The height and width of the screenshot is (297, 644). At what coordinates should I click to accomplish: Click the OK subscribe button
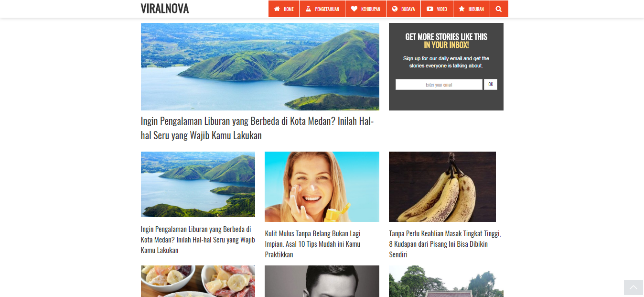pyautogui.click(x=491, y=85)
